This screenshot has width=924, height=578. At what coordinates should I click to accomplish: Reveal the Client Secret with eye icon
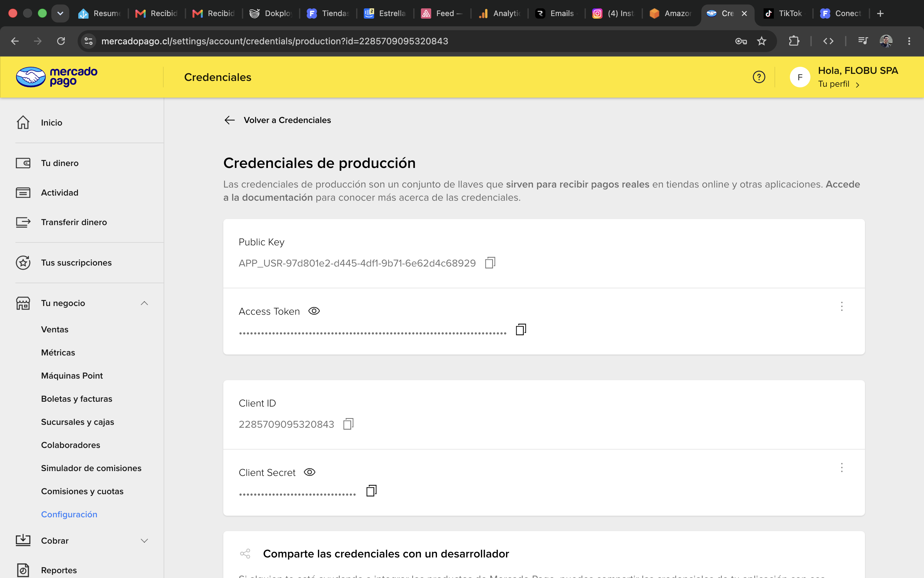pyautogui.click(x=309, y=472)
